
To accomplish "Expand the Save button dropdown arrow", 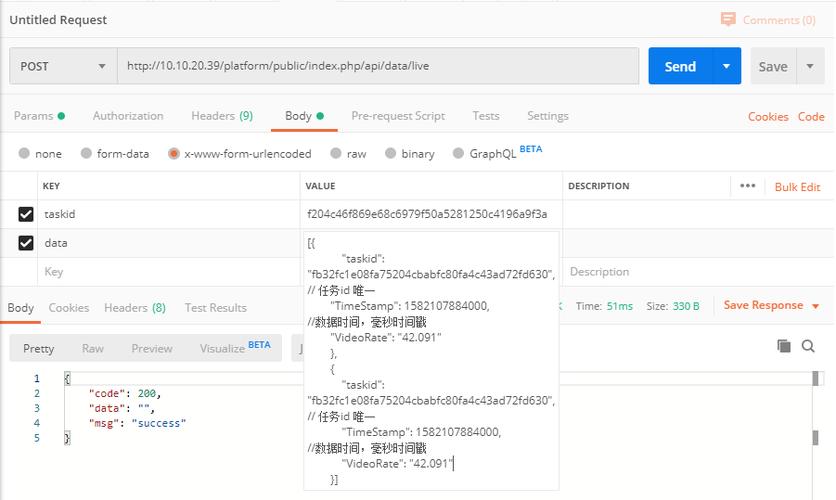I will click(x=810, y=66).
